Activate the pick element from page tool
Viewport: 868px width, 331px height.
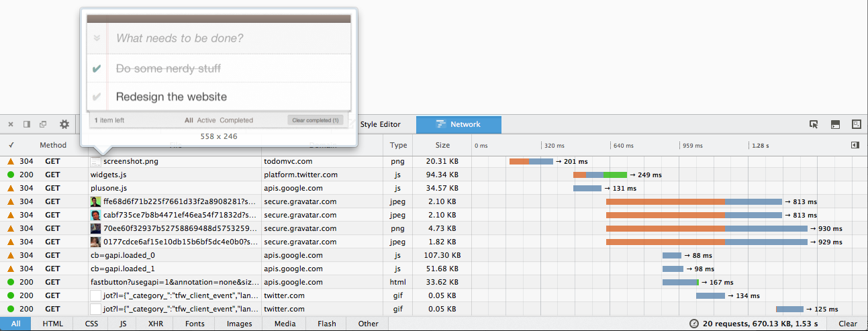814,124
